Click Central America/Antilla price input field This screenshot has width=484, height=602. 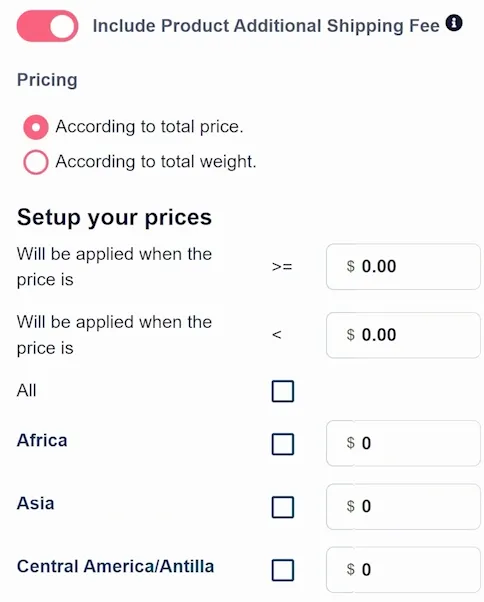pyautogui.click(x=403, y=570)
